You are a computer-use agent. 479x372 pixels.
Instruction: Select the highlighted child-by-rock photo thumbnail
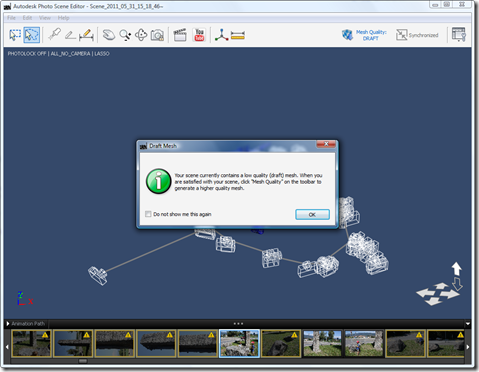click(x=239, y=343)
